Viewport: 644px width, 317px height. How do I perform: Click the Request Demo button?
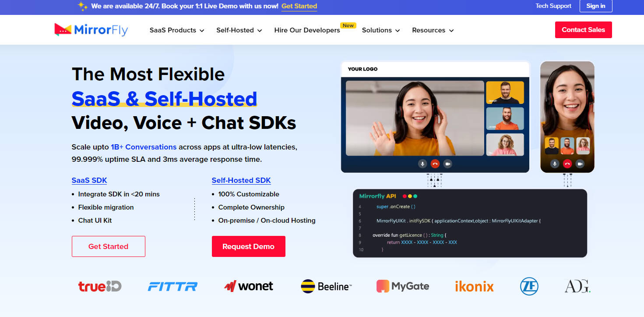tap(248, 246)
